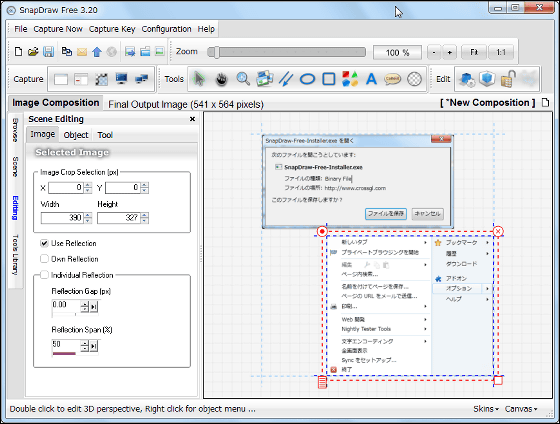This screenshot has height=424, width=560.
Task: Click the crop Width input field
Action: 62,218
